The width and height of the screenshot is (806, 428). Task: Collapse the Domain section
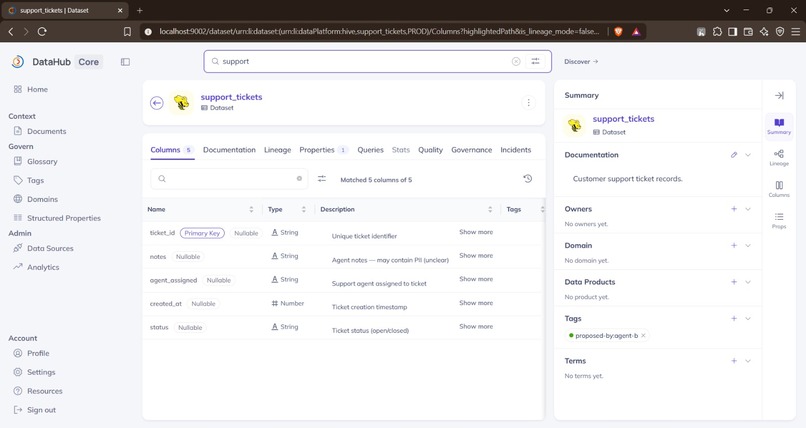[x=748, y=246]
